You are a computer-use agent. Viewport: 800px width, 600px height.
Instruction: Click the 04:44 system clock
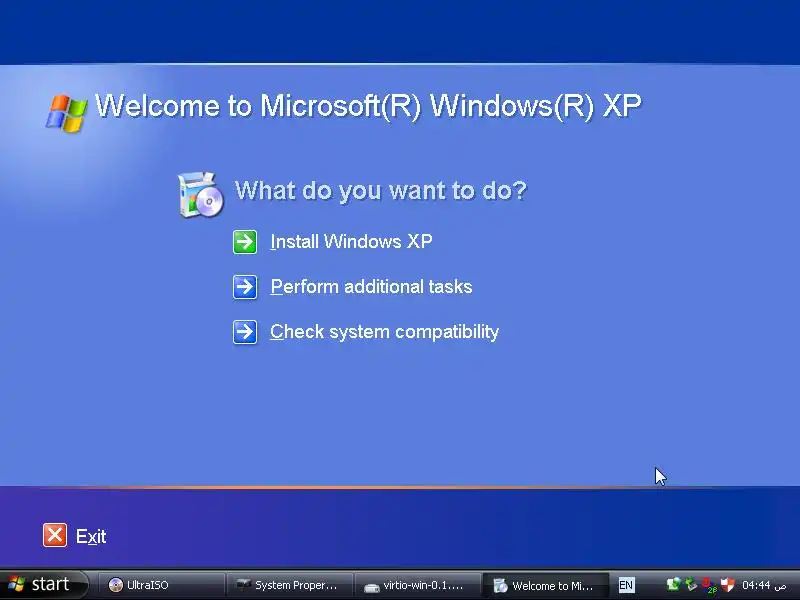click(x=764, y=585)
